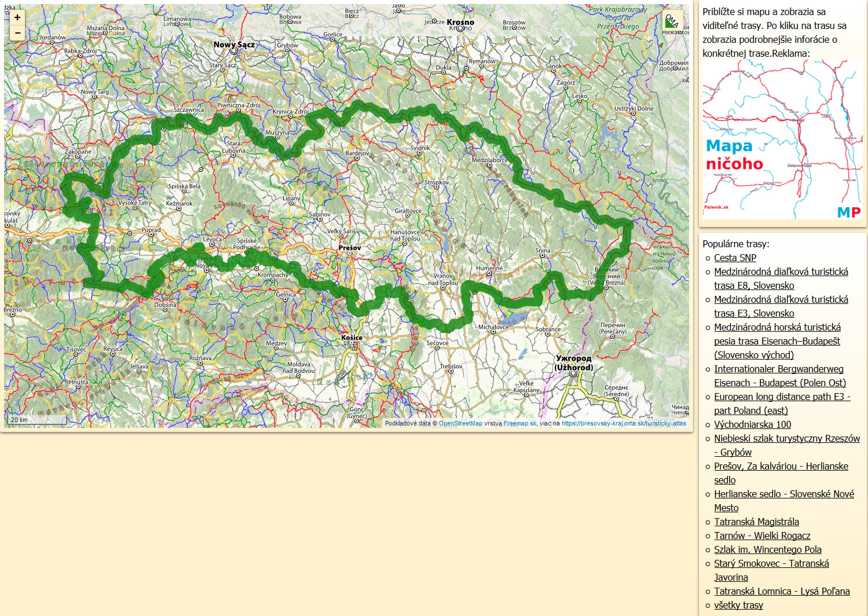Select Eisenach–Budapešť Slovensko východ route
868x616 pixels.
(777, 341)
